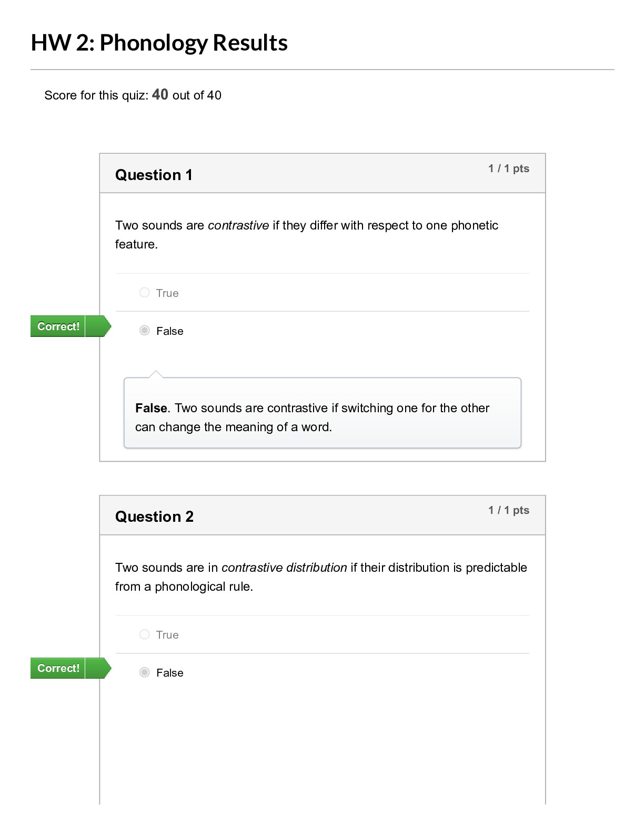Choose the True radio button in Question 2
The image size is (644, 834).
pos(145,634)
